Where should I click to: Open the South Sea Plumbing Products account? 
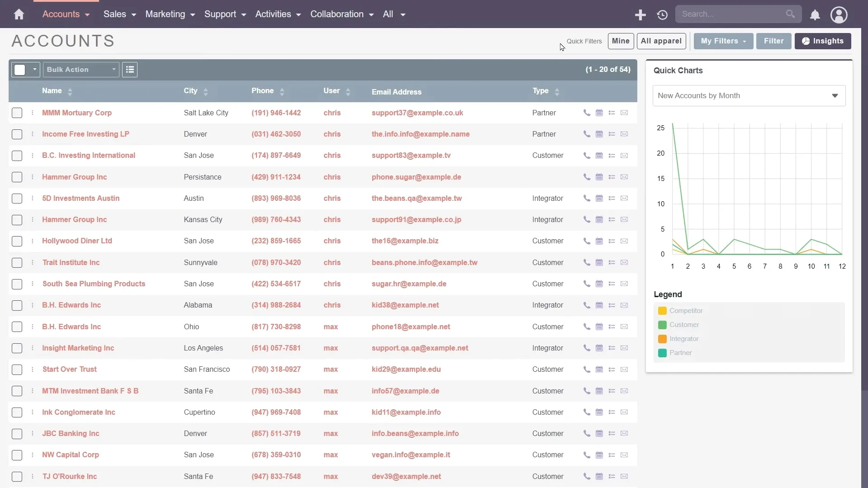[94, 284]
